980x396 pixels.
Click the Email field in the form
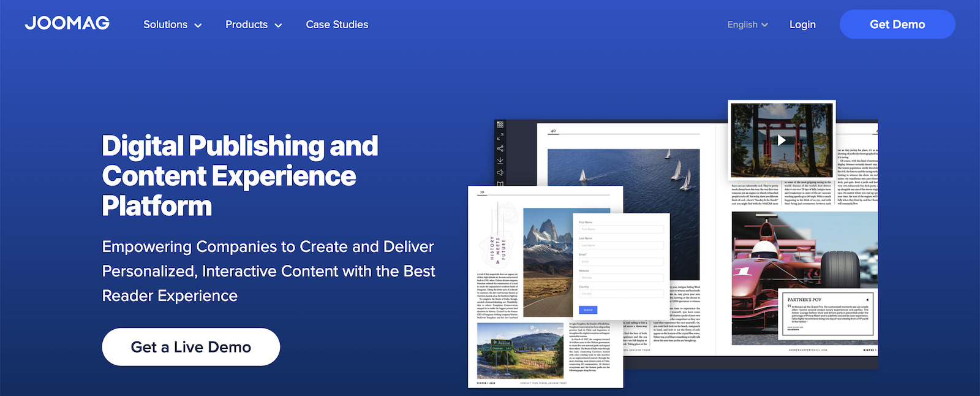pyautogui.click(x=620, y=262)
